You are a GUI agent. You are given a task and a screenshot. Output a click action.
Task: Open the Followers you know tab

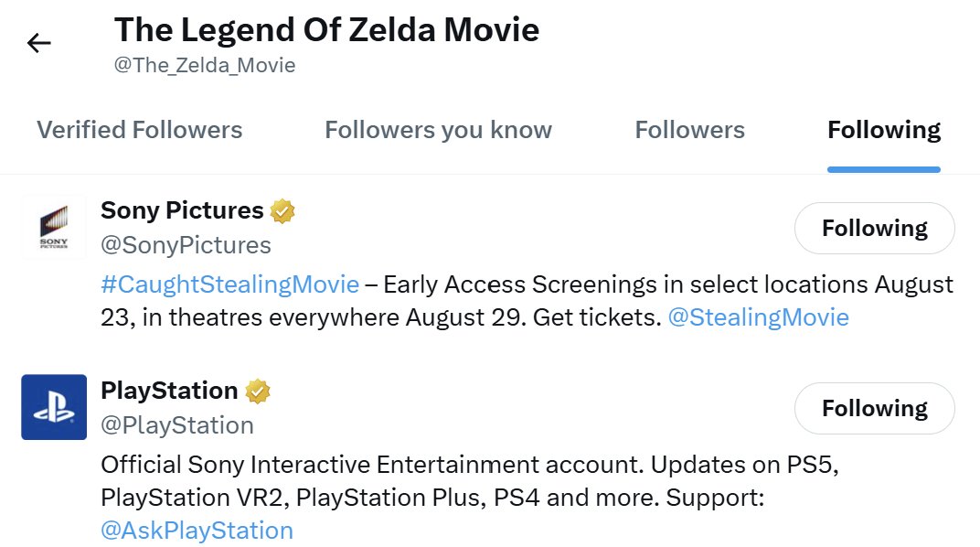coord(438,130)
